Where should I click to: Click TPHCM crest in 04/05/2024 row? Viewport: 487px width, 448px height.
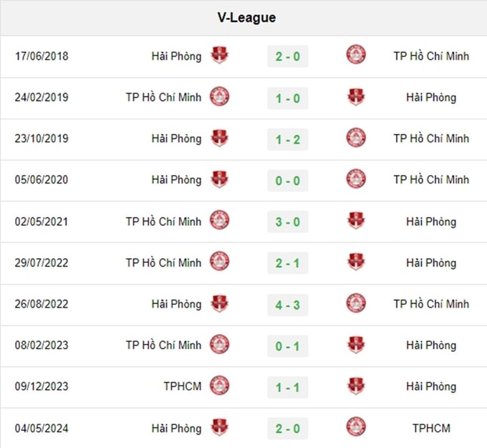(356, 427)
